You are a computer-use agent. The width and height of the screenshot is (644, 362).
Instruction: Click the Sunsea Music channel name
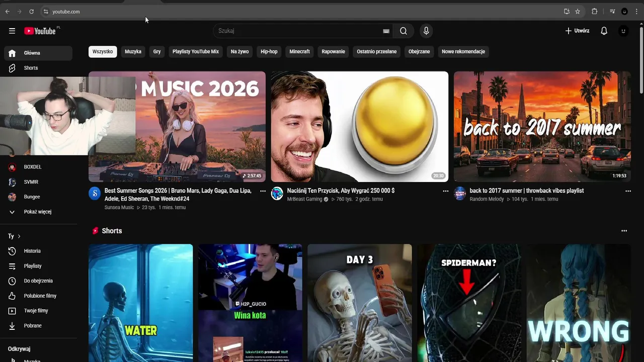click(119, 207)
